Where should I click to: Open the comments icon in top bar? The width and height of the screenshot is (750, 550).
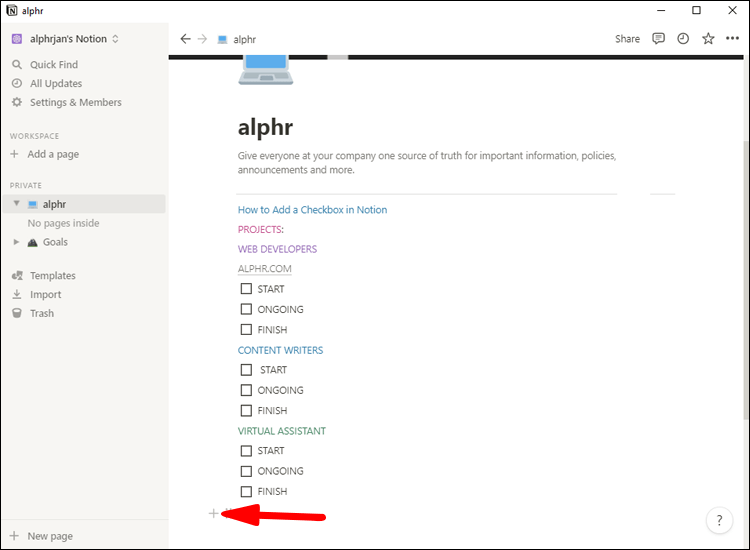click(x=658, y=39)
